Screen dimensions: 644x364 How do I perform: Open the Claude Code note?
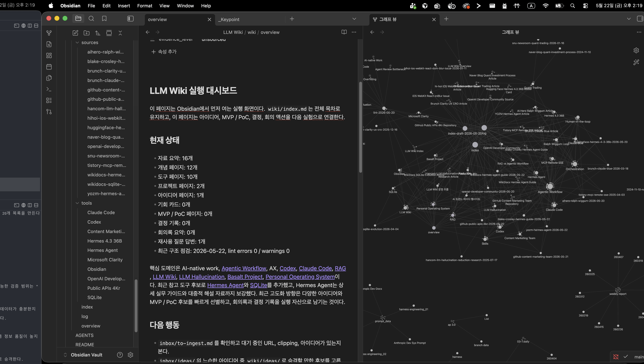pos(101,213)
